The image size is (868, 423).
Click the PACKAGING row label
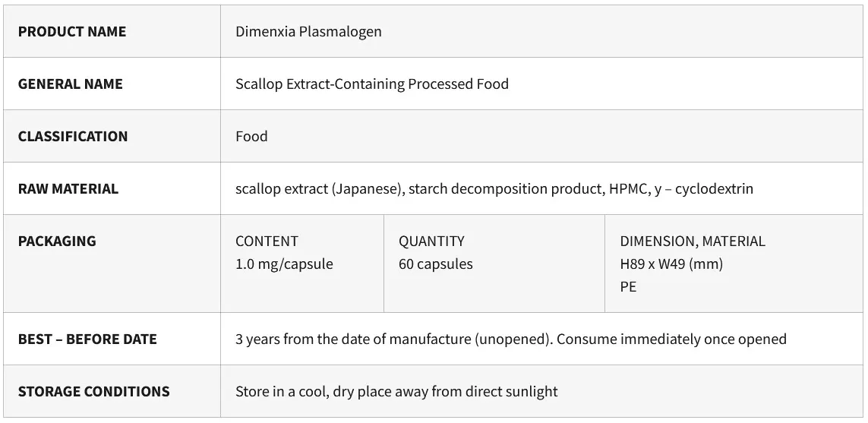(x=57, y=241)
